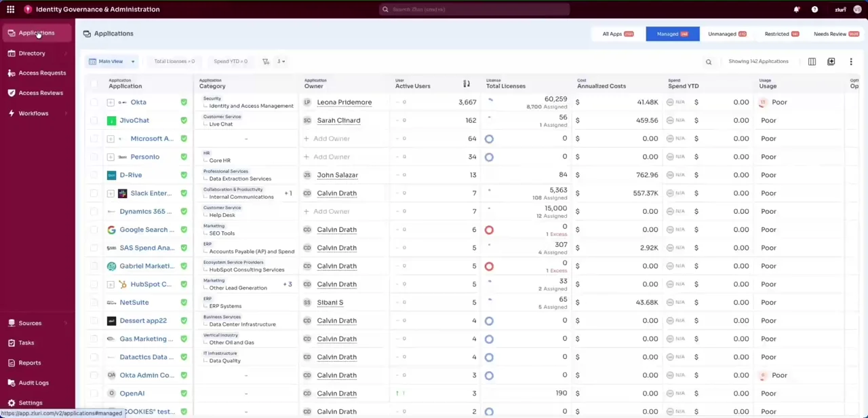
Task: Click the JivoChat green app icon
Action: (111, 120)
